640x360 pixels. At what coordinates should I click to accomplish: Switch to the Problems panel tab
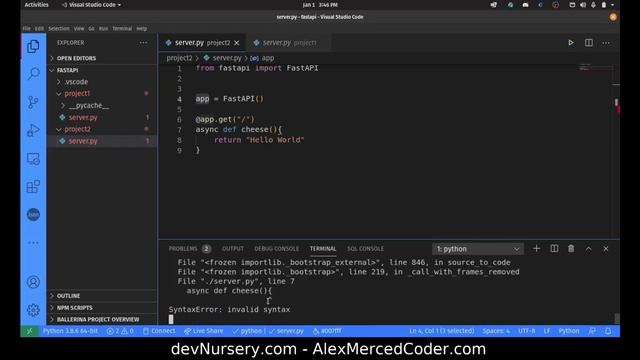click(x=189, y=249)
